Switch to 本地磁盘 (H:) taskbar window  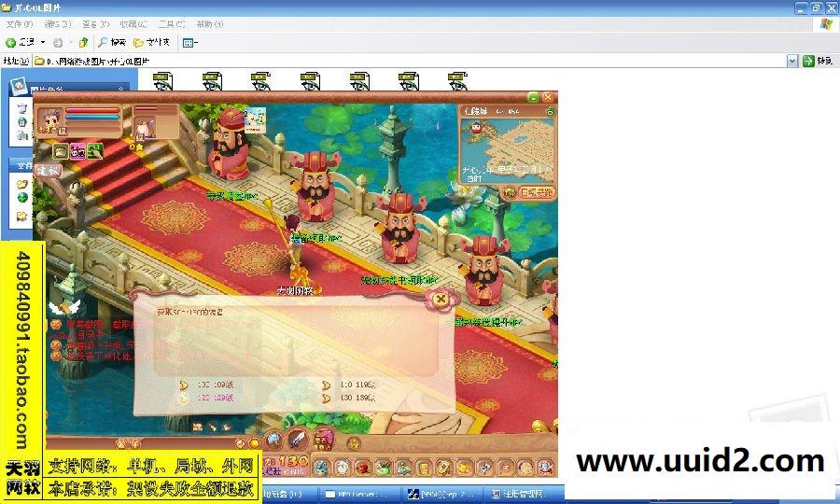click(289, 495)
